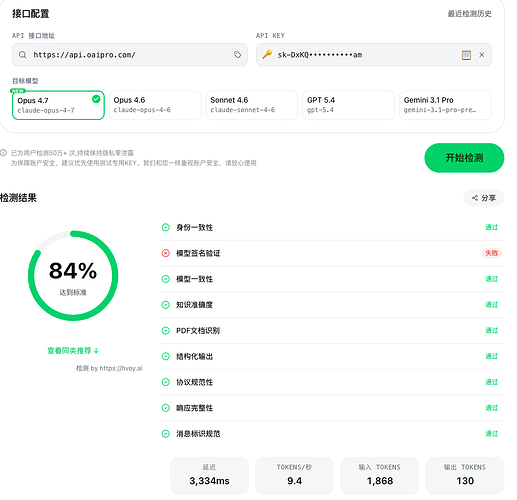The height and width of the screenshot is (500, 517).
Task: Click the search icon in API address field
Action: point(22,55)
